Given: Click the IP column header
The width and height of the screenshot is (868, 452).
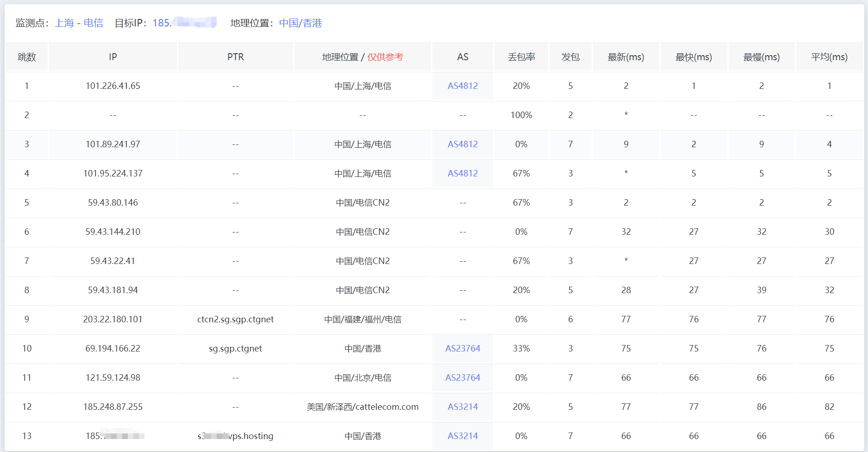Looking at the screenshot, I should (113, 57).
